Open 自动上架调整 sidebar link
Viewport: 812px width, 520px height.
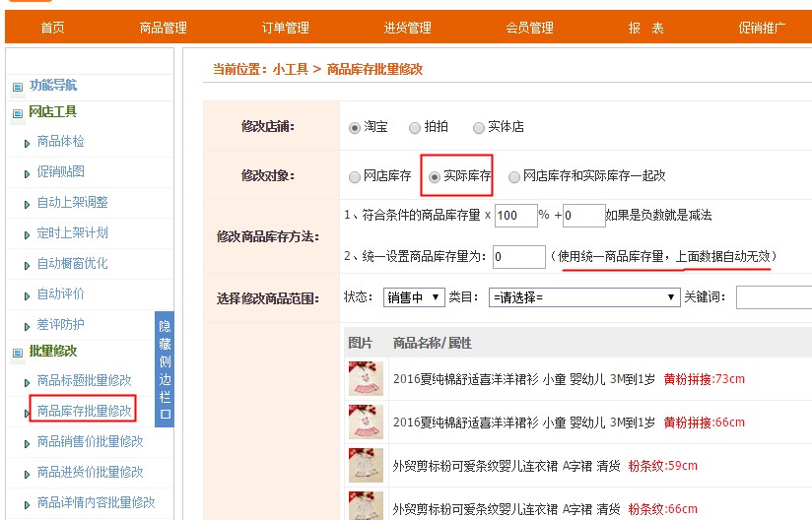72,202
